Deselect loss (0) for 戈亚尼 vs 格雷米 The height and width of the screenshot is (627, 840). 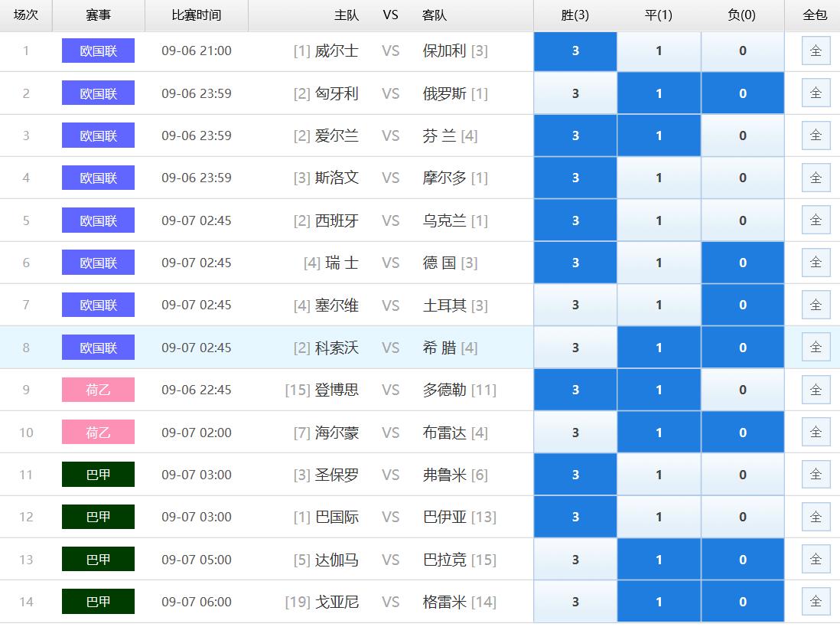click(x=743, y=602)
